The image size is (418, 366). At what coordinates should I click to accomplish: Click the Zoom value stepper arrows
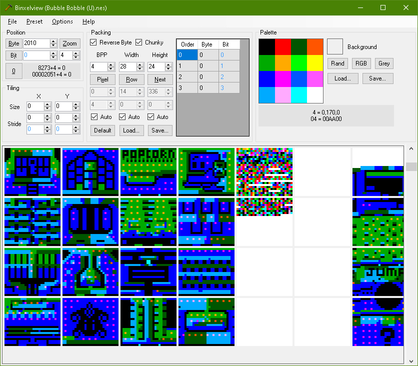(76, 55)
